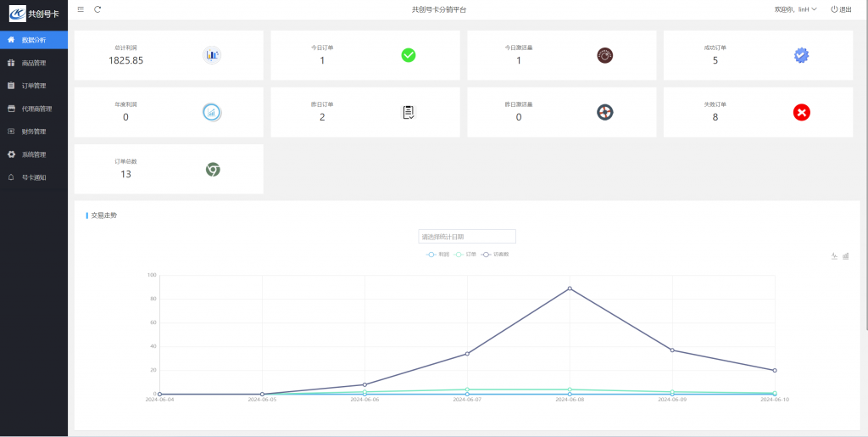Image resolution: width=868 pixels, height=437 pixels.
Task: Collapse the sidebar using the hamburger icon
Action: [x=81, y=9]
